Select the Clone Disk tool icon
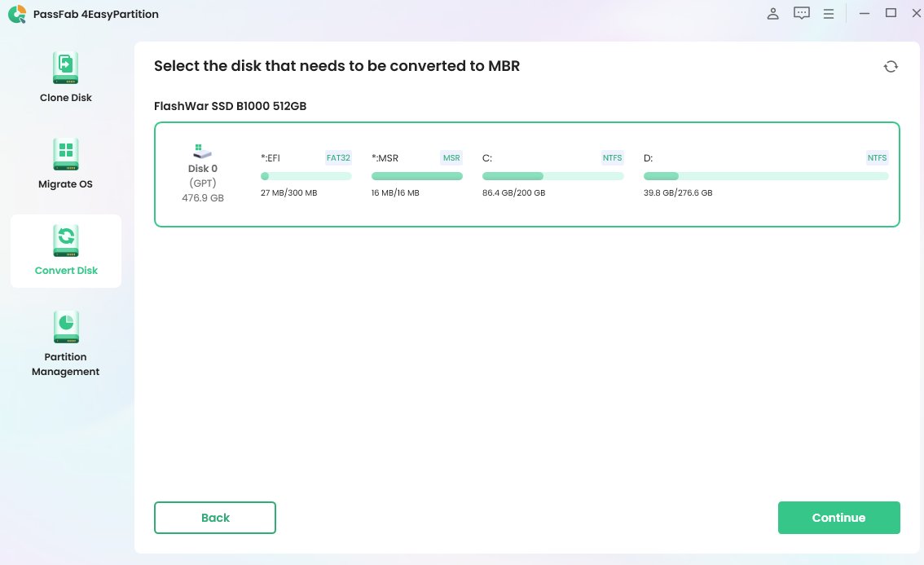This screenshot has height=565, width=924. point(65,67)
